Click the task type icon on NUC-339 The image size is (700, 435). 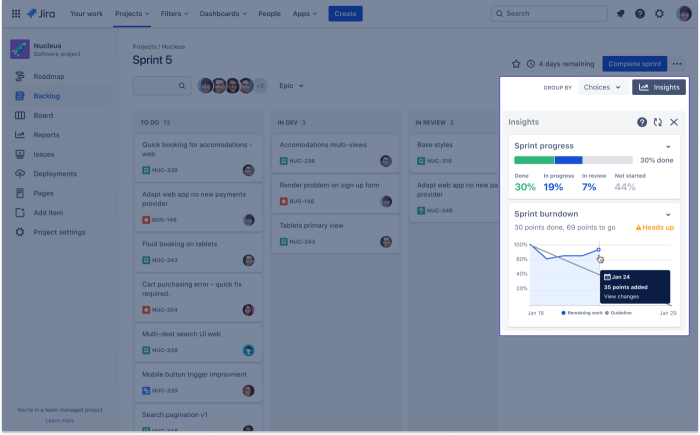click(x=146, y=390)
